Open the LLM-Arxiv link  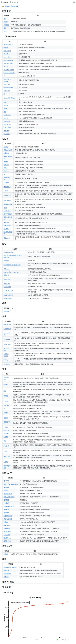(x=6, y=279)
